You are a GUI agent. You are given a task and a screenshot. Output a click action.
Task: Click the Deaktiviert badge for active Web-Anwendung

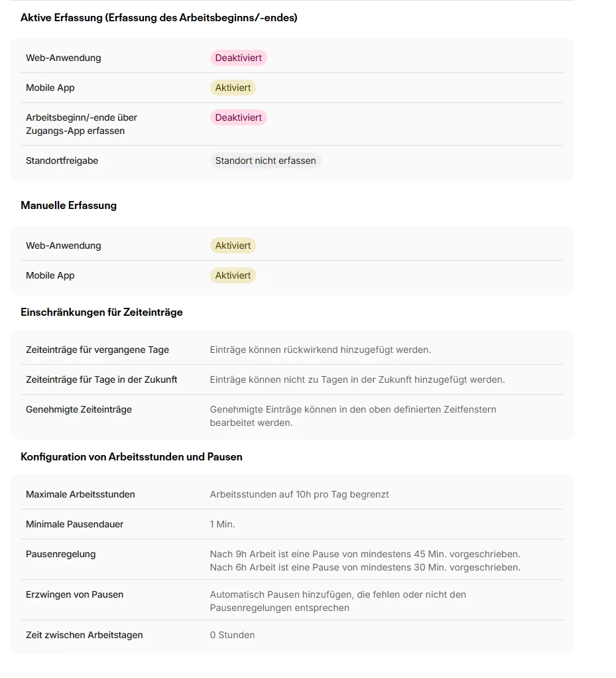[x=238, y=58]
